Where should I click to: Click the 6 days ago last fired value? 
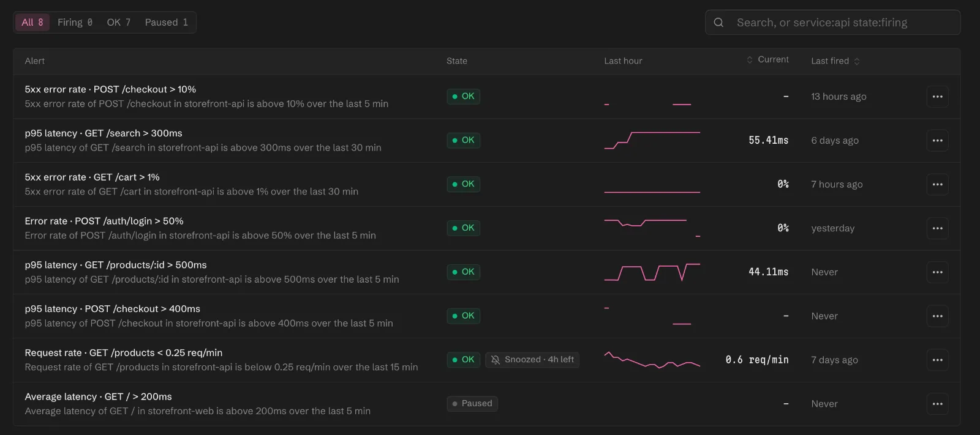pos(835,141)
